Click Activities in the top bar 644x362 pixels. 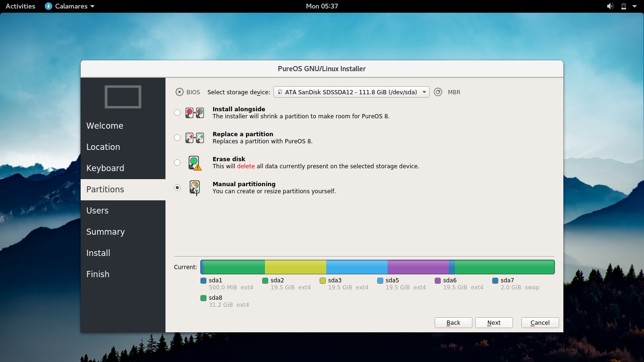point(20,6)
